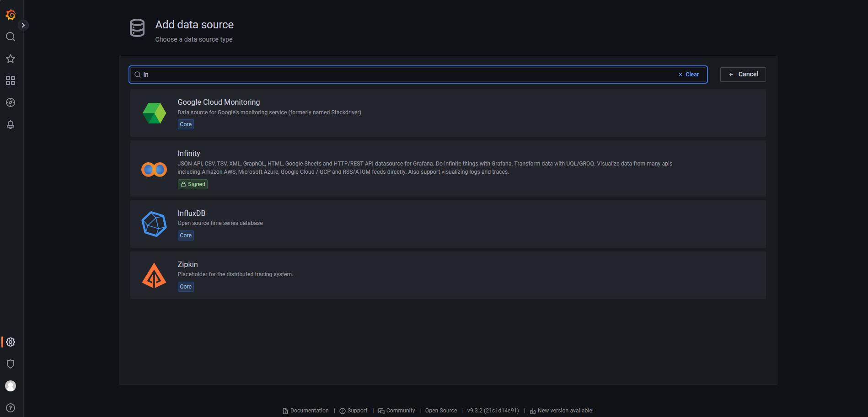
Task: Click the Core badge under Google Cloud Monitoring
Action: tap(186, 124)
